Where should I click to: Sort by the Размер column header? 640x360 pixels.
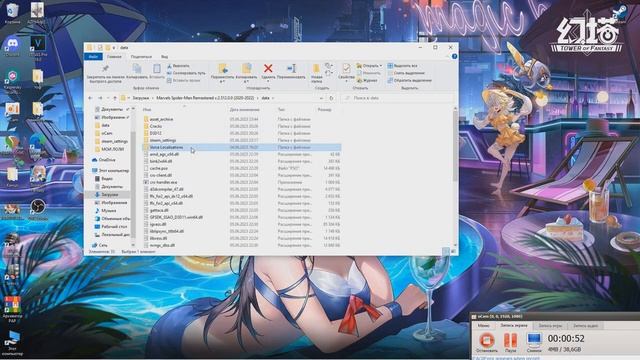click(324, 109)
